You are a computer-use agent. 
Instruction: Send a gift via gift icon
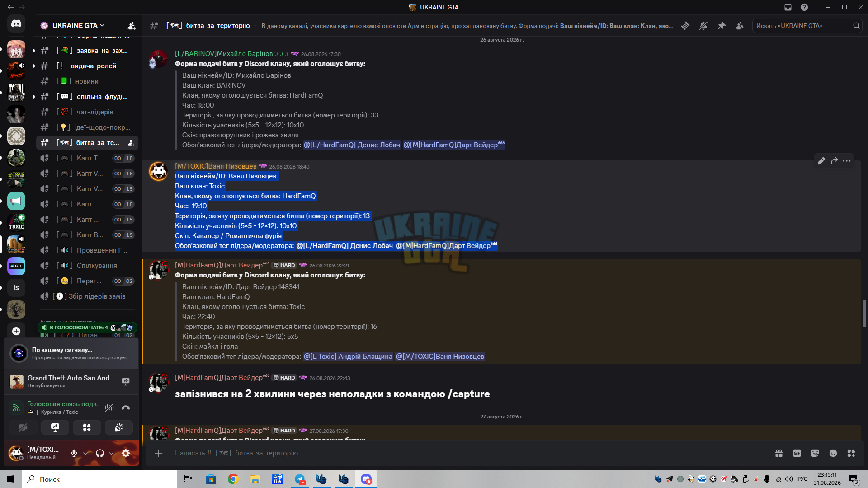(x=779, y=453)
